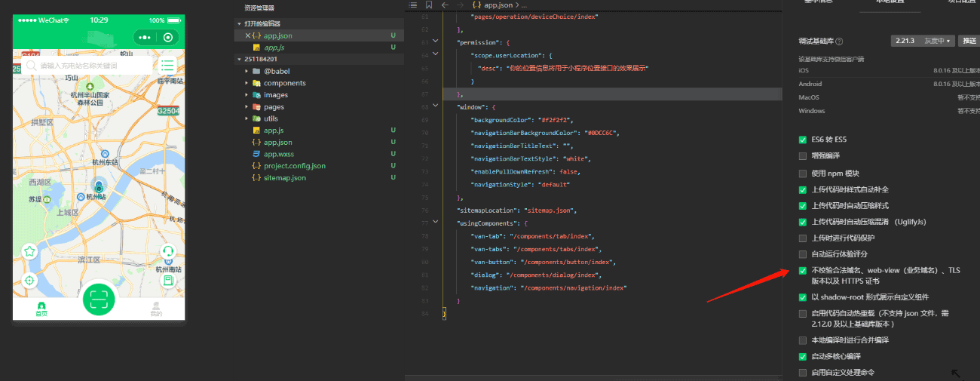The height and width of the screenshot is (381, 980).
Task: Enable 本地编译时进行合并编译 checkbox
Action: click(803, 340)
